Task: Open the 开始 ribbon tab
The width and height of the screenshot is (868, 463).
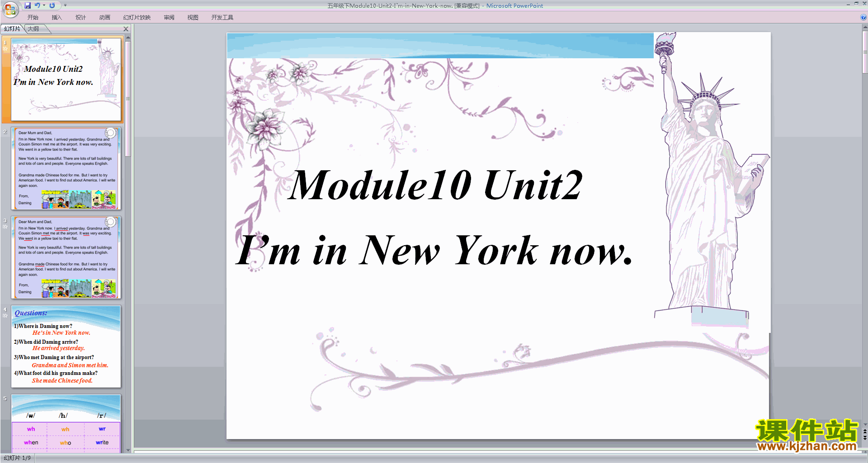Action: (33, 18)
